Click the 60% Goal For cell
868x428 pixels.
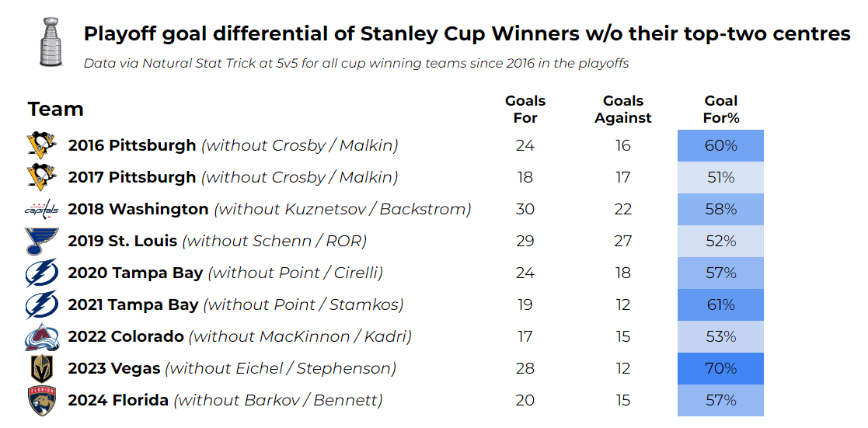pos(720,146)
